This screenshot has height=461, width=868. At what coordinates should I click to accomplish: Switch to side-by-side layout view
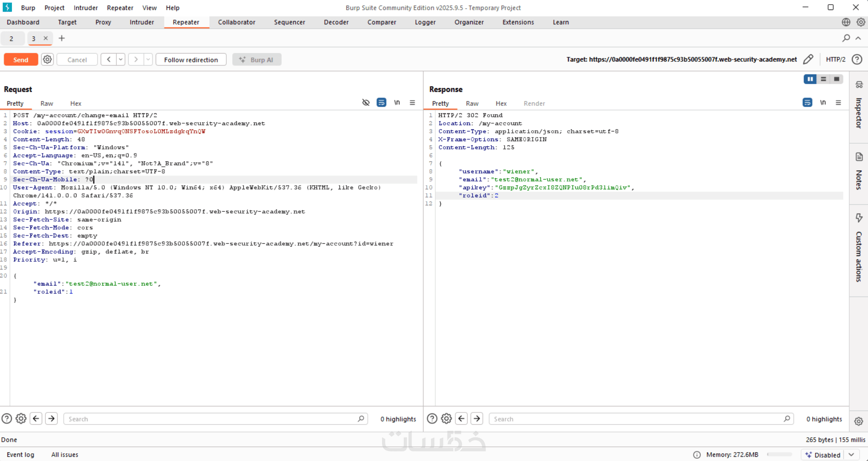point(810,79)
